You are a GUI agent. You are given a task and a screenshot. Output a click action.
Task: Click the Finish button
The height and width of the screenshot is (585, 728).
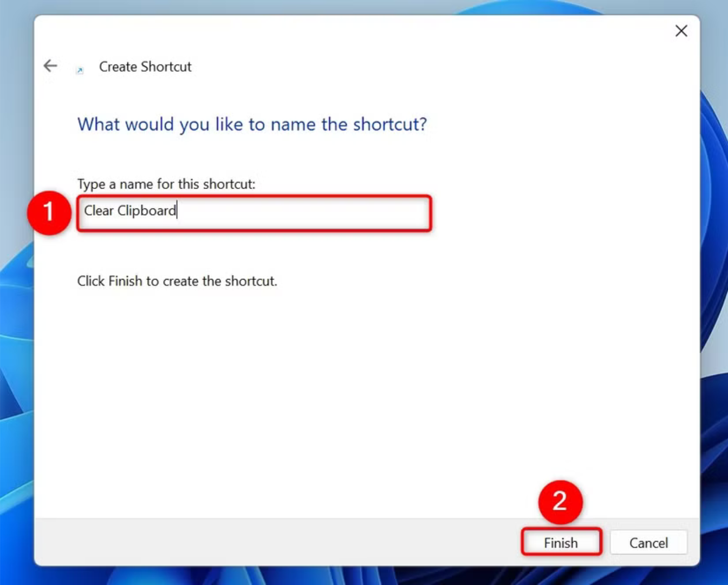click(561, 542)
